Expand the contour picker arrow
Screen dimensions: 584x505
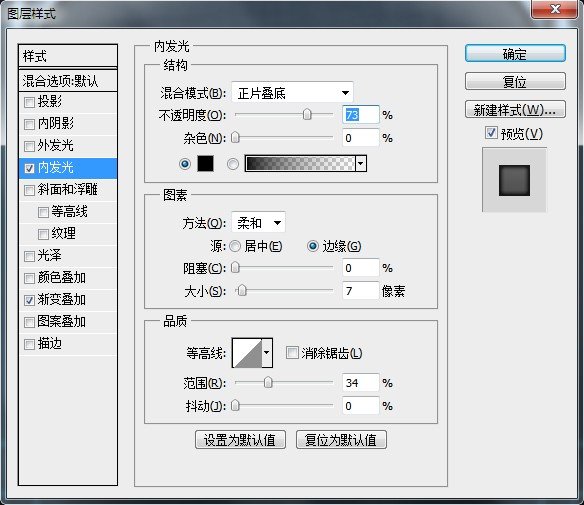click(x=267, y=353)
